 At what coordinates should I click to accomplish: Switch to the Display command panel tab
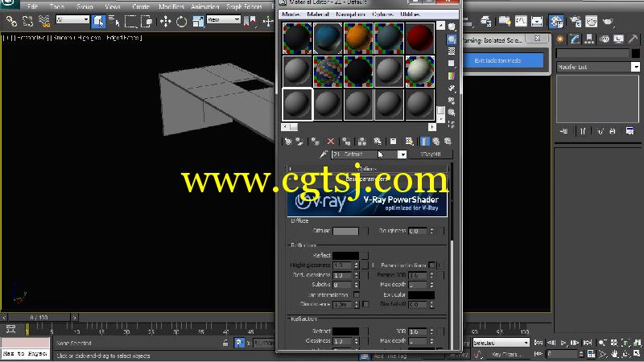click(619, 39)
